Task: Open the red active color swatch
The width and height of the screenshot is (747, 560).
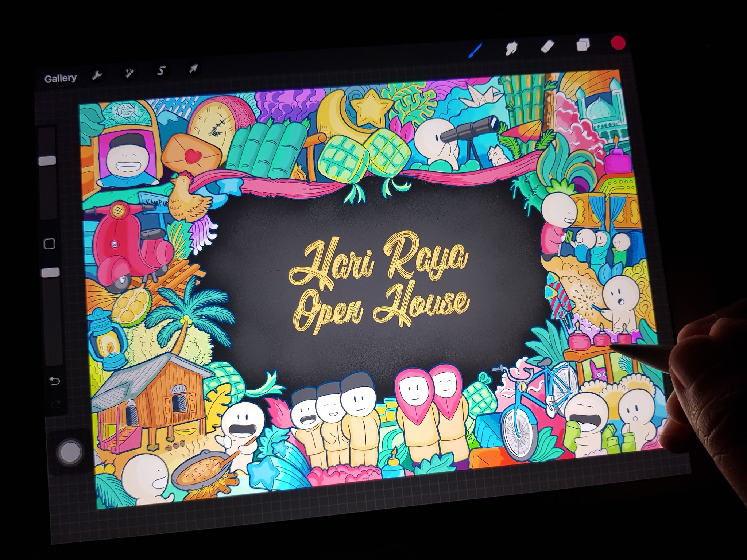Action: [618, 43]
